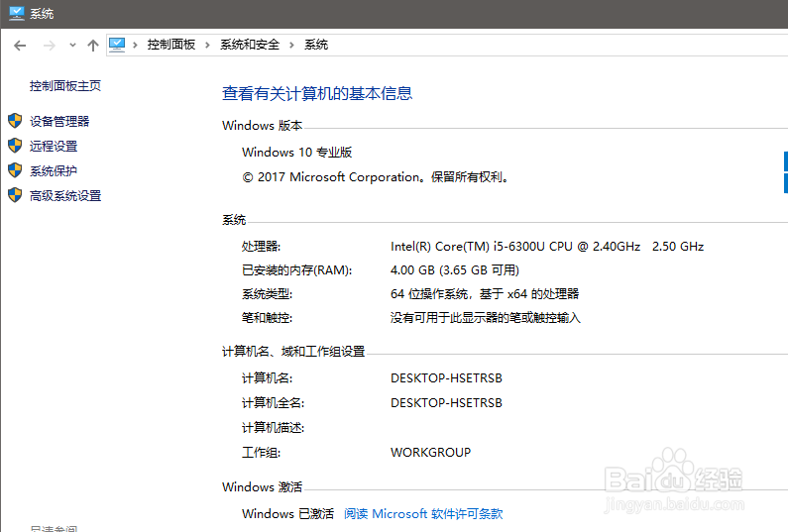The height and width of the screenshot is (532, 788).
Task: Expand the chevron before 控制面板 in the breadcrumb
Action: pos(135,45)
